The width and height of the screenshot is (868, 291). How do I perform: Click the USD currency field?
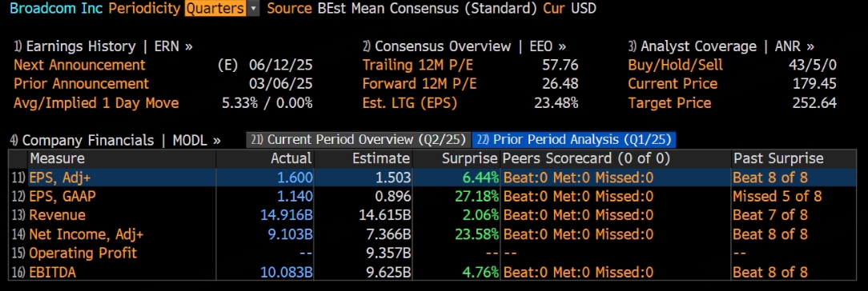(584, 8)
